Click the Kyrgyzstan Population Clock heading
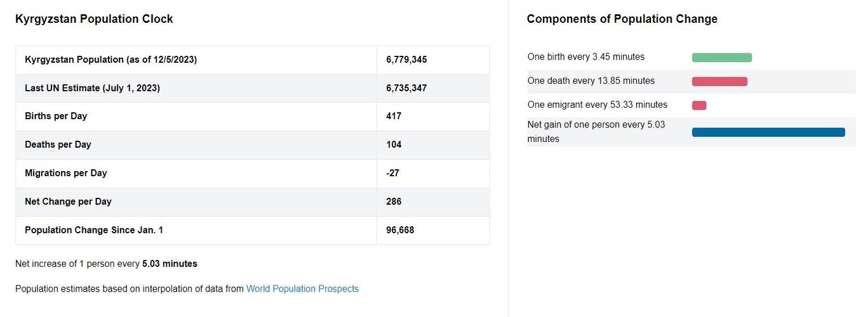Viewport: 868px width, 317px height. [94, 19]
